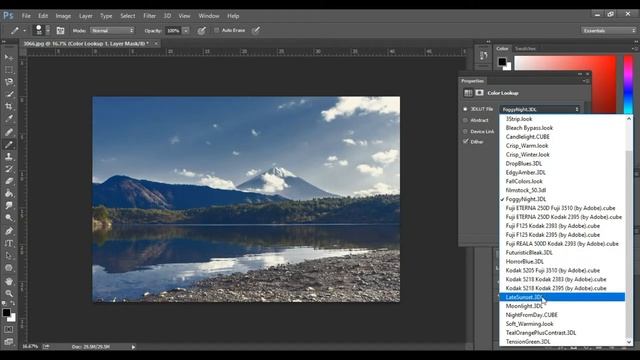This screenshot has height=360, width=640.
Task: Open the Window menu
Action: click(x=209, y=16)
